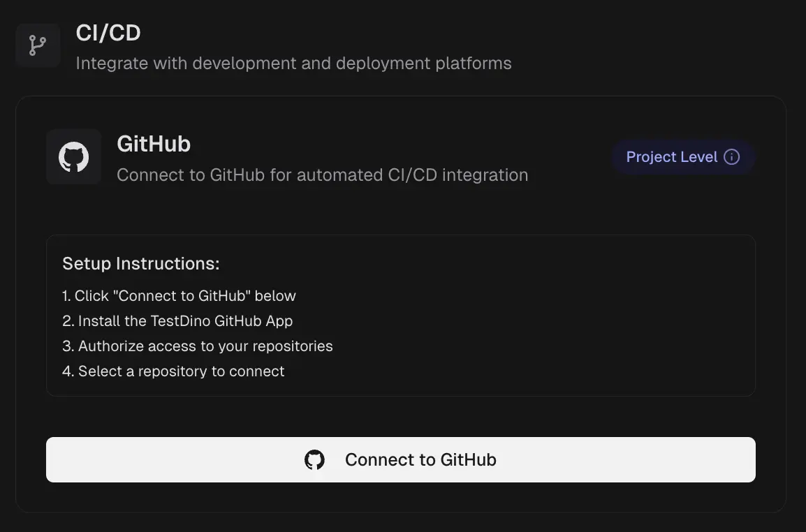806x532 pixels.
Task: Click the info icon in Project Level badge
Action: [x=731, y=157]
